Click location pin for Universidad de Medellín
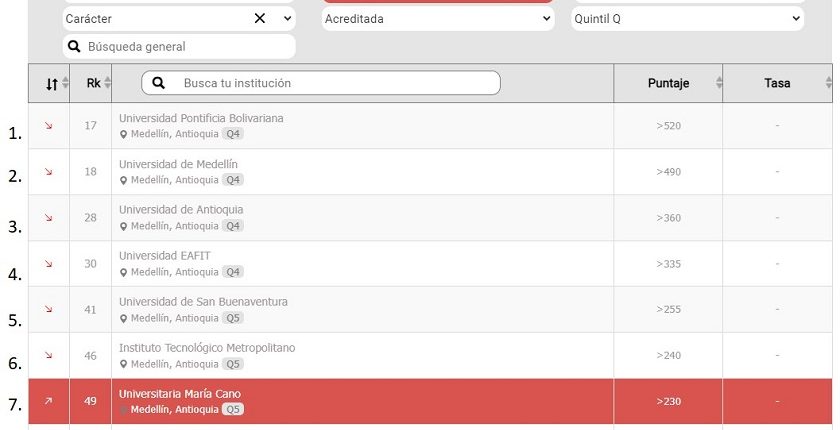 pyautogui.click(x=123, y=180)
